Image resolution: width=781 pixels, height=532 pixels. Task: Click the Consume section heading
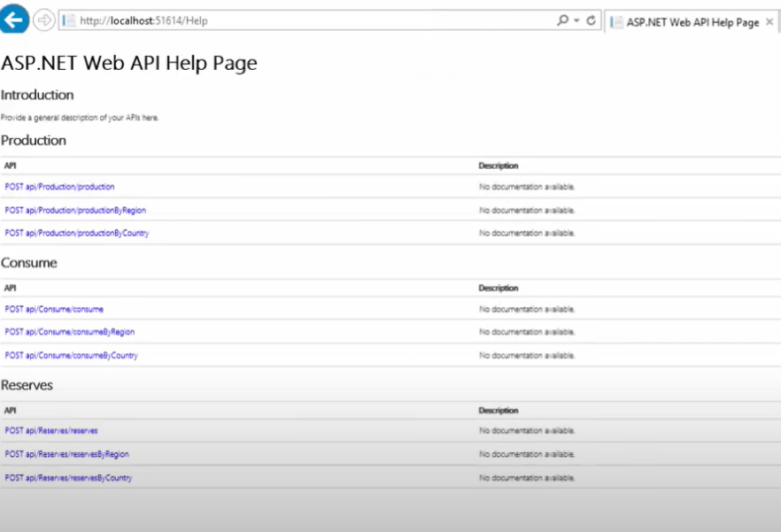(x=29, y=263)
